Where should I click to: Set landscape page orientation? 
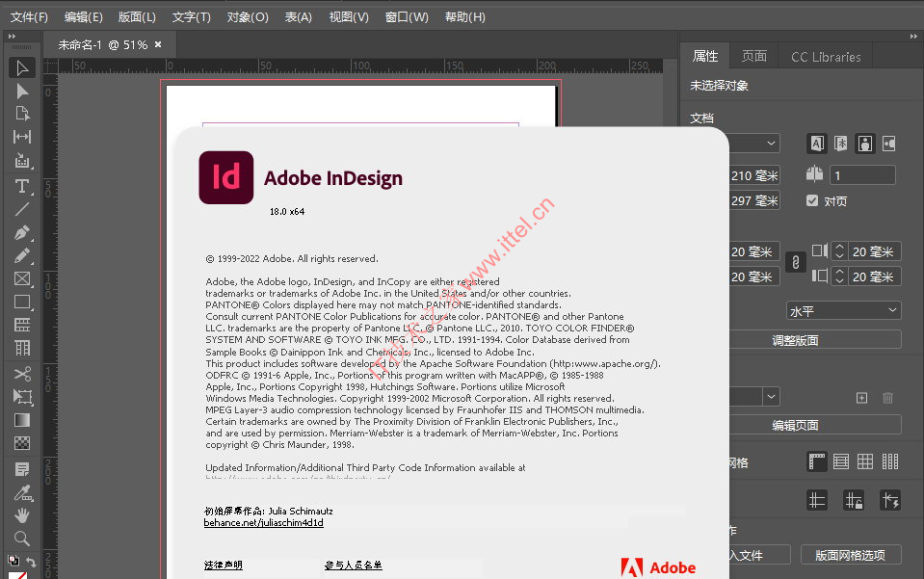[889, 144]
